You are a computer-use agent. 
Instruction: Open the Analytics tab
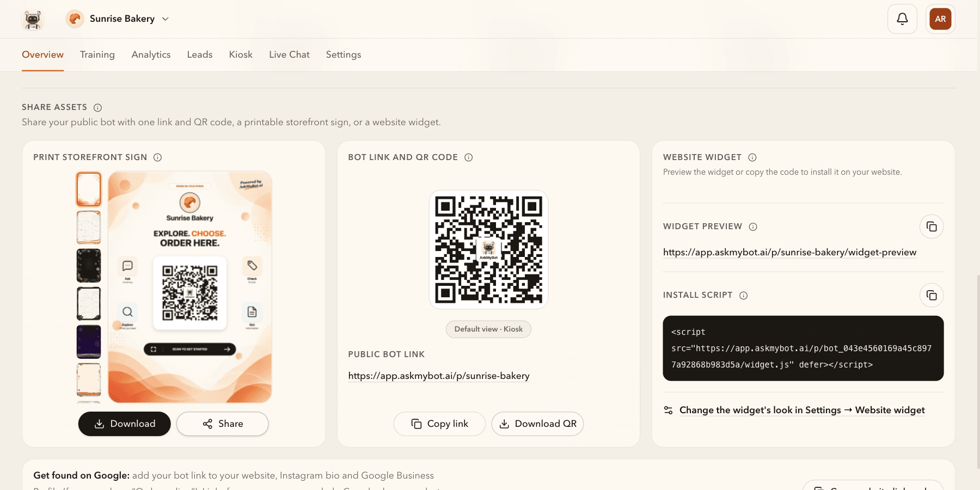click(151, 54)
